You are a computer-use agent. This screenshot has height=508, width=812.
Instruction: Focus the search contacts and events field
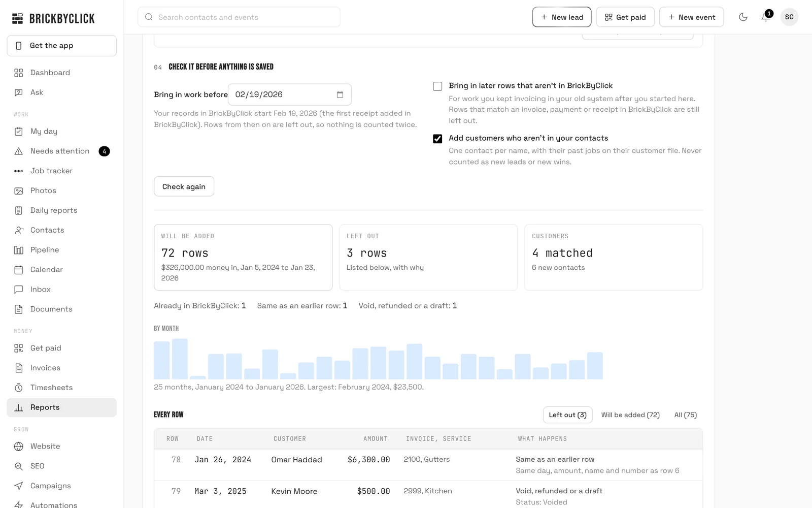tap(239, 17)
